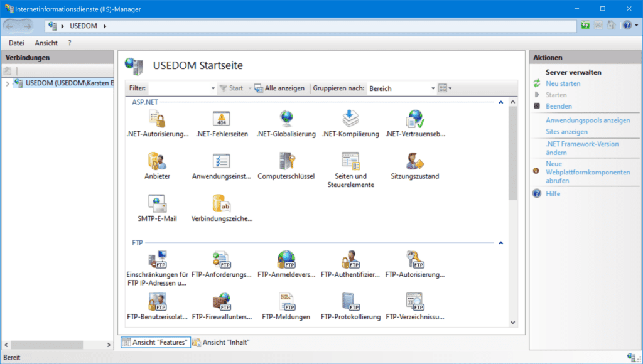Click the home icon in address toolbar
Screen dimensions: 643x364
coord(611,25)
